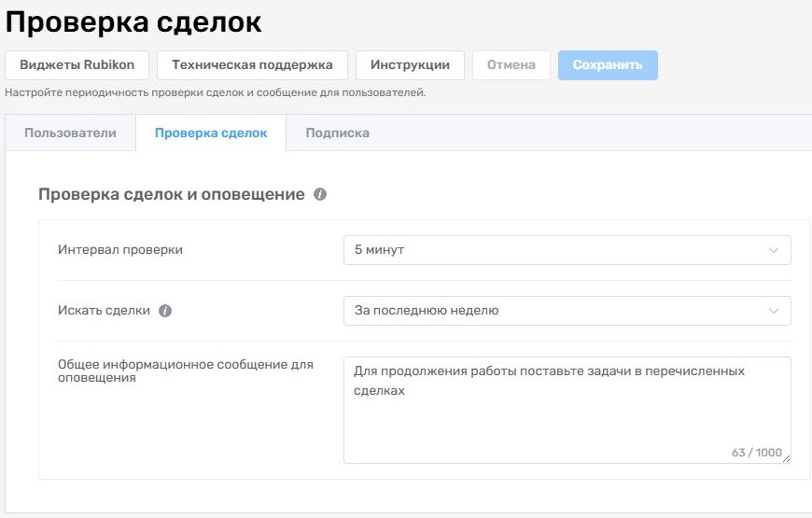Click the 63 / 1000 character counter
Image resolution: width=812 pixels, height=518 pixels.
click(757, 453)
